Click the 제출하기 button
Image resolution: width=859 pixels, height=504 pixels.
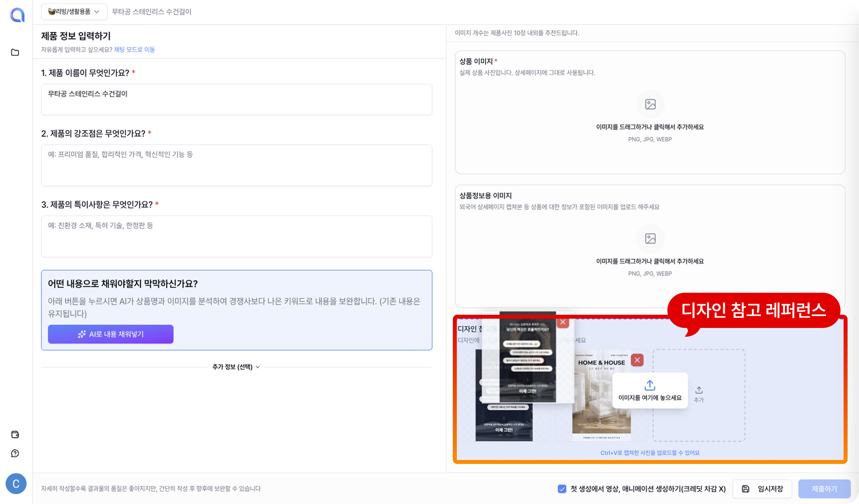(x=824, y=489)
